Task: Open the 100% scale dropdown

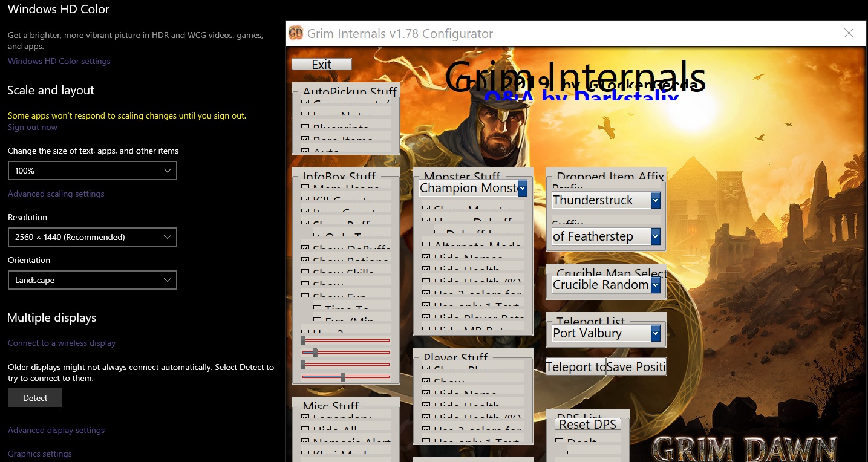Action: pyautogui.click(x=93, y=171)
